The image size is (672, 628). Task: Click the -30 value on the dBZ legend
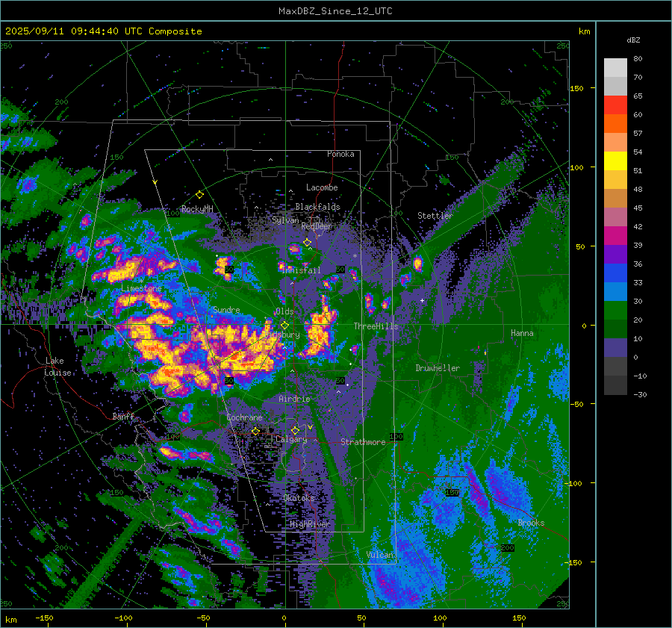point(640,394)
